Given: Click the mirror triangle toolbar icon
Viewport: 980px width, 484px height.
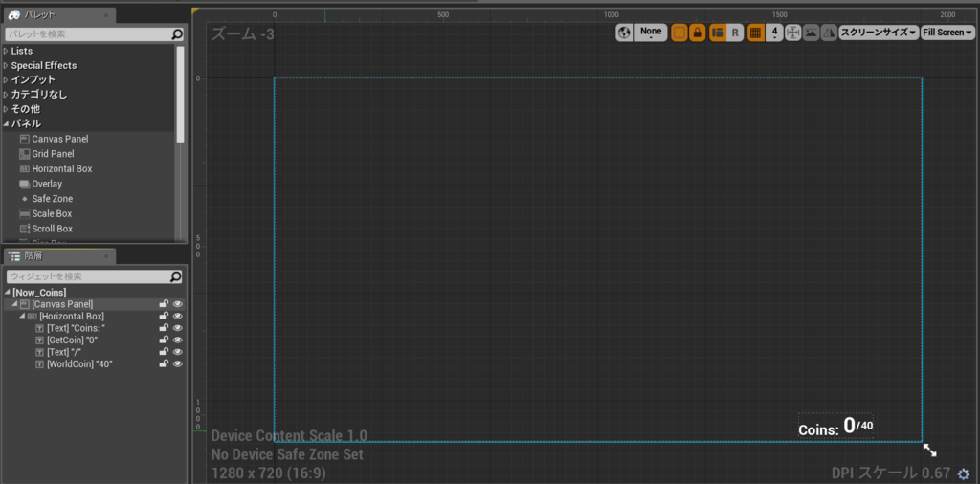Looking at the screenshot, I should (x=829, y=33).
